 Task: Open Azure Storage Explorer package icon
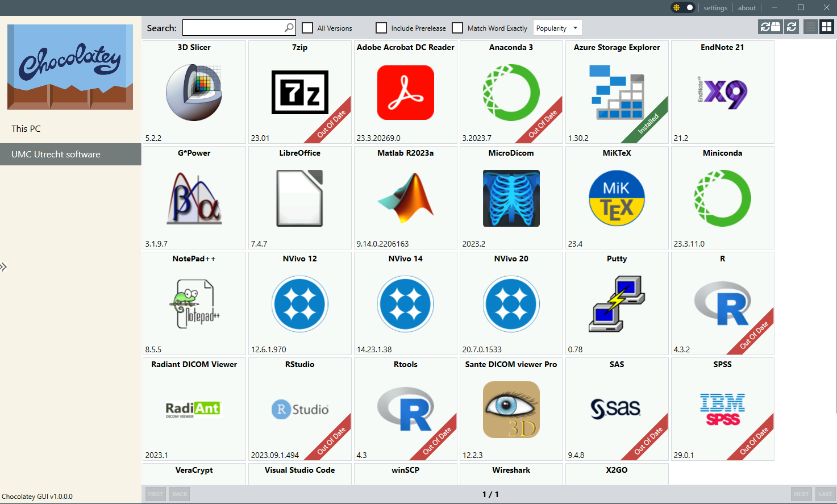(617, 93)
